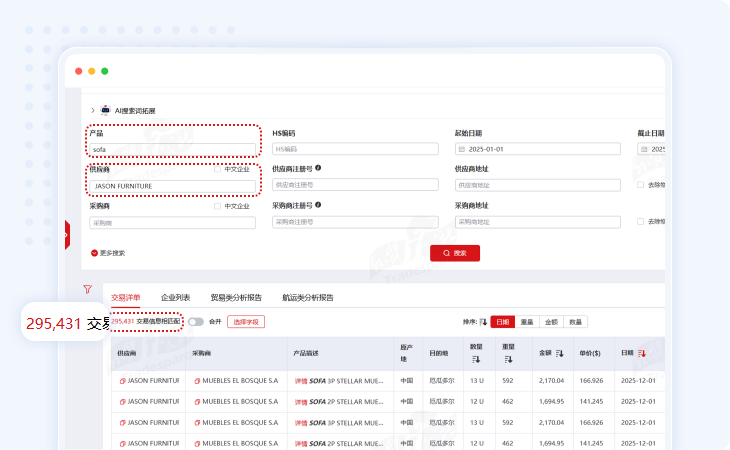Click the HS编码 input field
This screenshot has height=450, width=730.
click(x=355, y=149)
